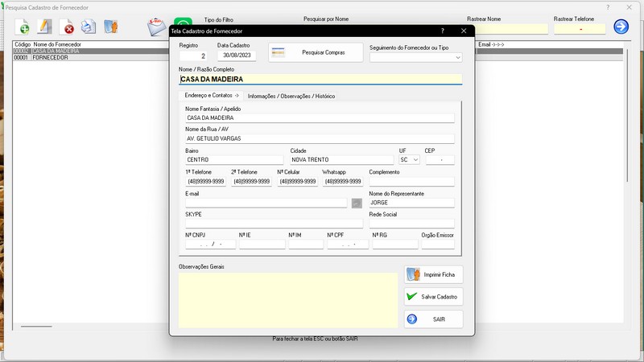Click the E-mail envelope toolbar icon

tap(156, 27)
